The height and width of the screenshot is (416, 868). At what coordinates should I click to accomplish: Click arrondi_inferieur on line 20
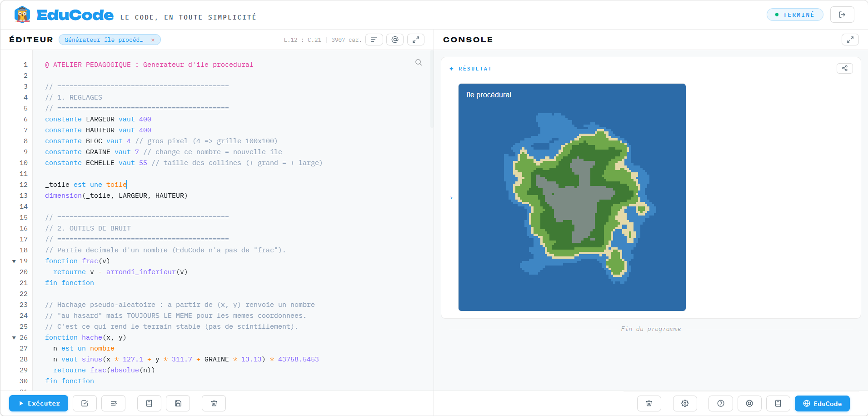[x=141, y=272]
